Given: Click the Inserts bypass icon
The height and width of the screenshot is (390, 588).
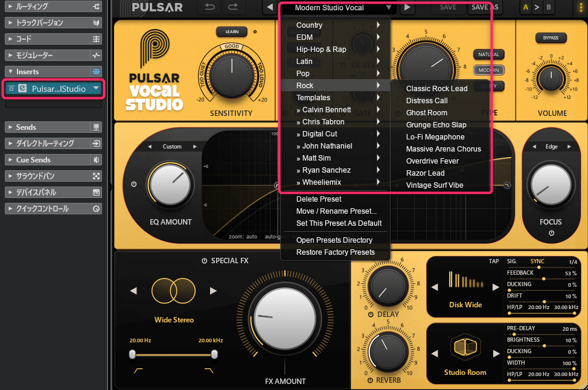Looking at the screenshot, I should [x=97, y=72].
